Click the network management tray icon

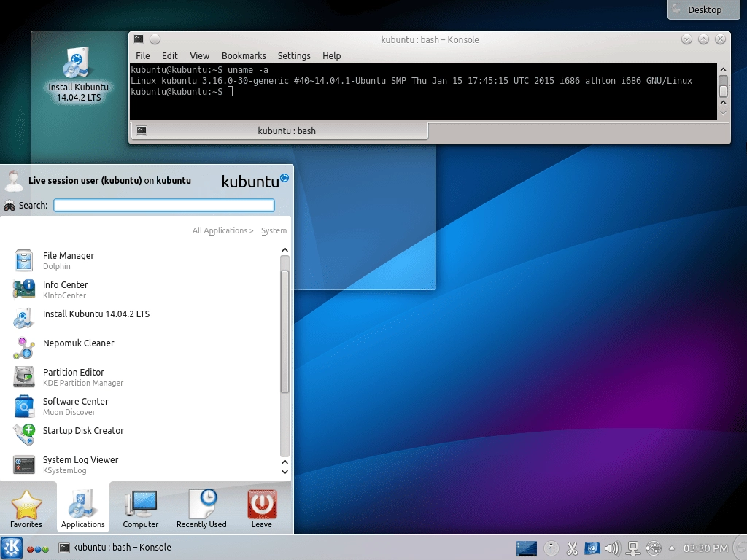(x=633, y=548)
